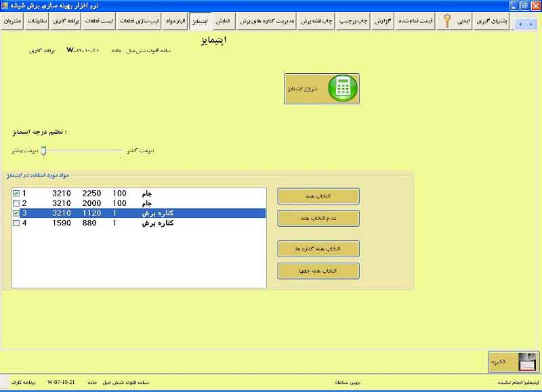Viewport: 542px width, 392px height.
Task: Click the تنظیم درجه اپتیمایز label
Action: 40,132
